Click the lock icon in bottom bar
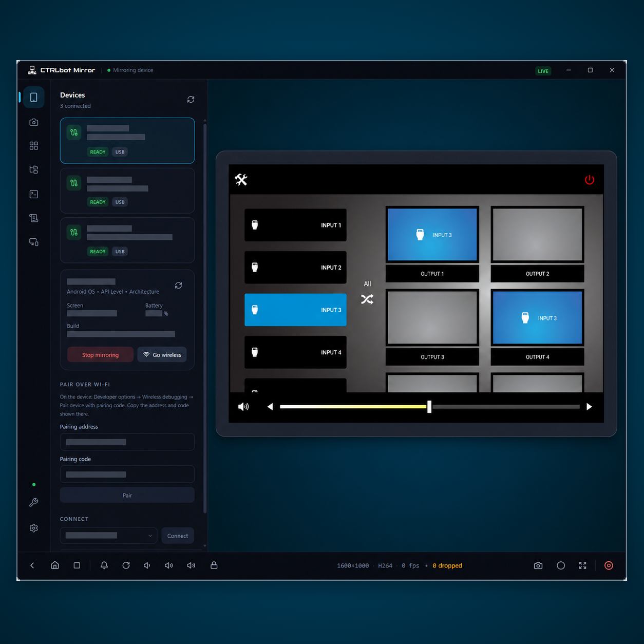Viewport: 644px width, 644px height. tap(214, 565)
